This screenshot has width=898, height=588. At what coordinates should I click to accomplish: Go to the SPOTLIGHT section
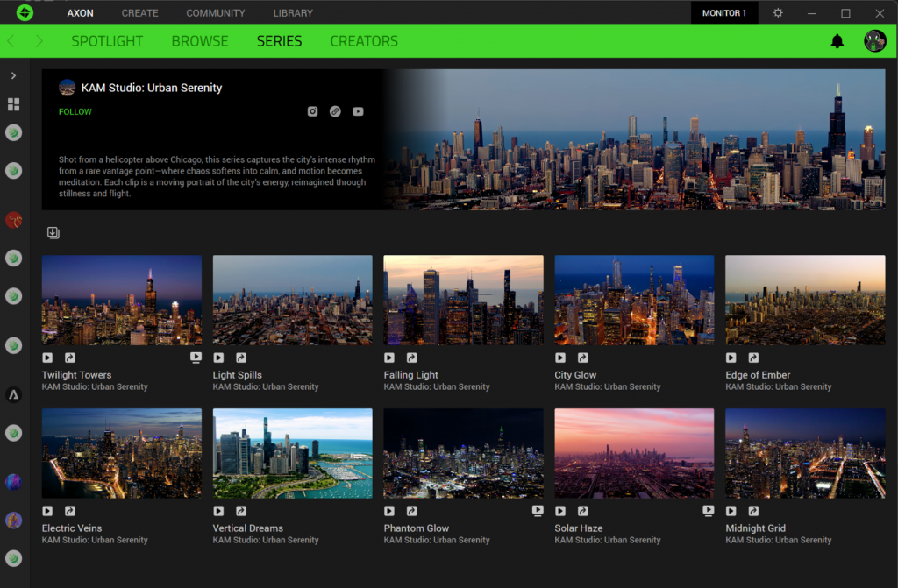[x=107, y=41]
